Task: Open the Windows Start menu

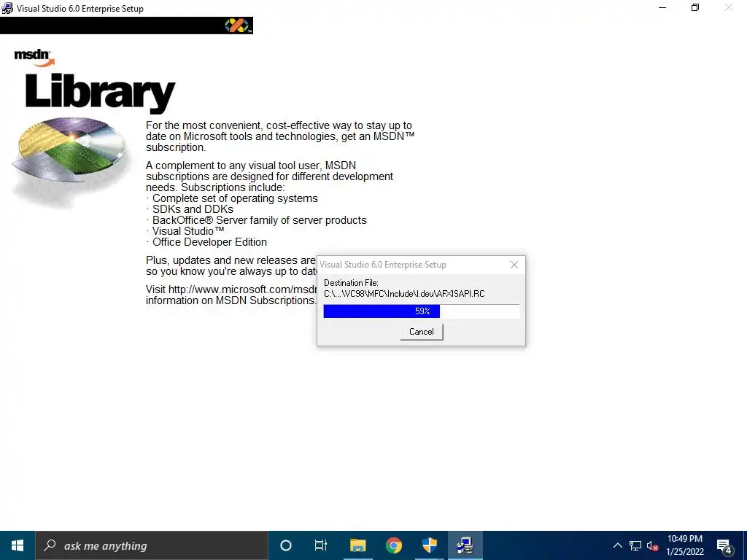Action: (x=18, y=545)
